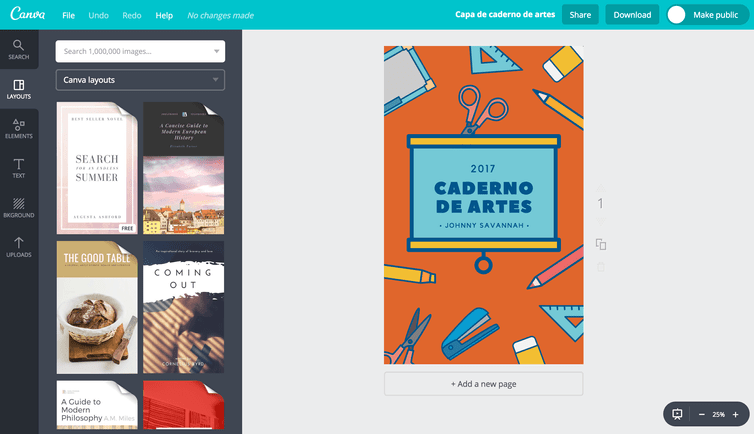Click the copy page icon
This screenshot has height=434, width=754.
[601, 244]
